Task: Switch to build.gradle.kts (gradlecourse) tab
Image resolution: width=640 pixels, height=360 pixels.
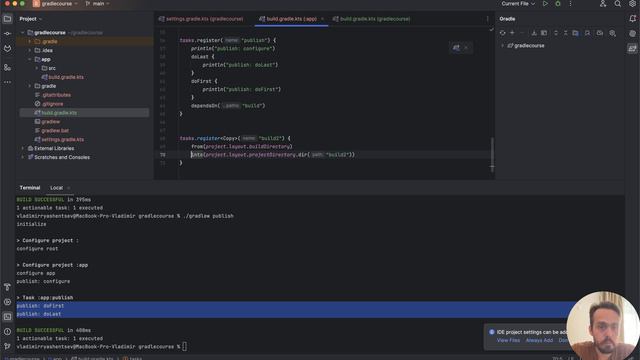Action: coord(371,19)
